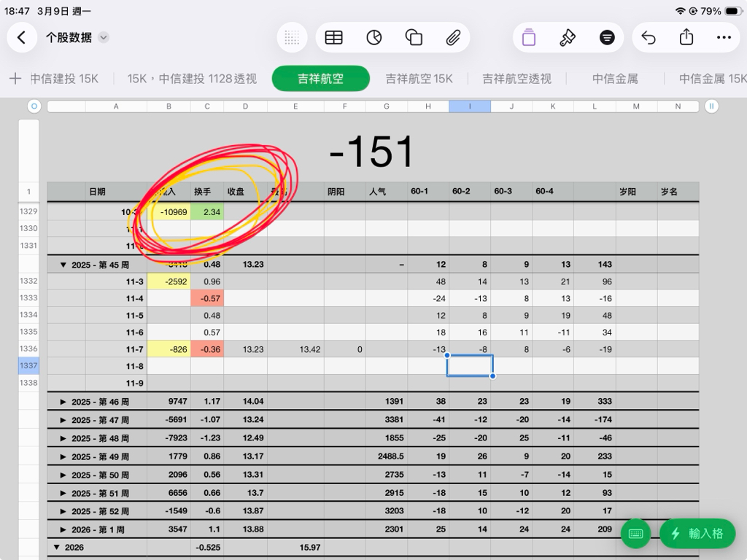The height and width of the screenshot is (560, 747).
Task: Open the shapes insert icon
Action: tap(414, 37)
